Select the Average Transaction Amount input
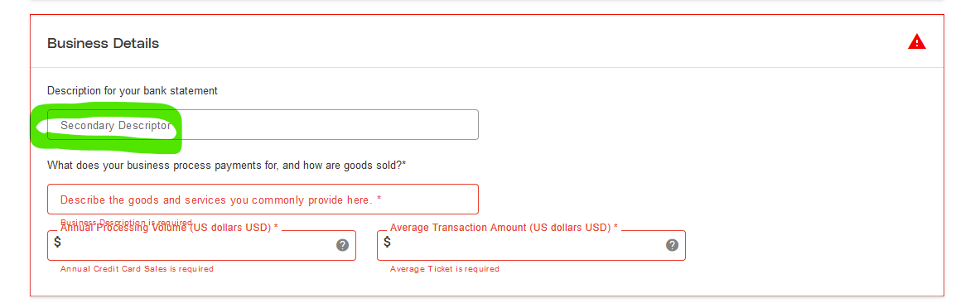 pos(531,245)
